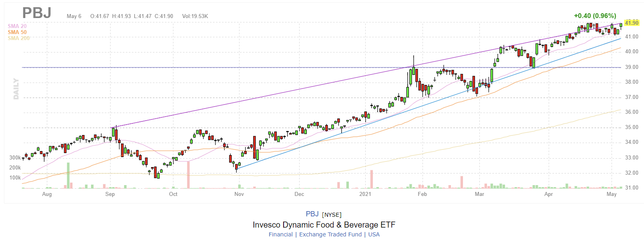Click the Mar month label on time axis
This screenshot has width=644, height=240.
479,194
